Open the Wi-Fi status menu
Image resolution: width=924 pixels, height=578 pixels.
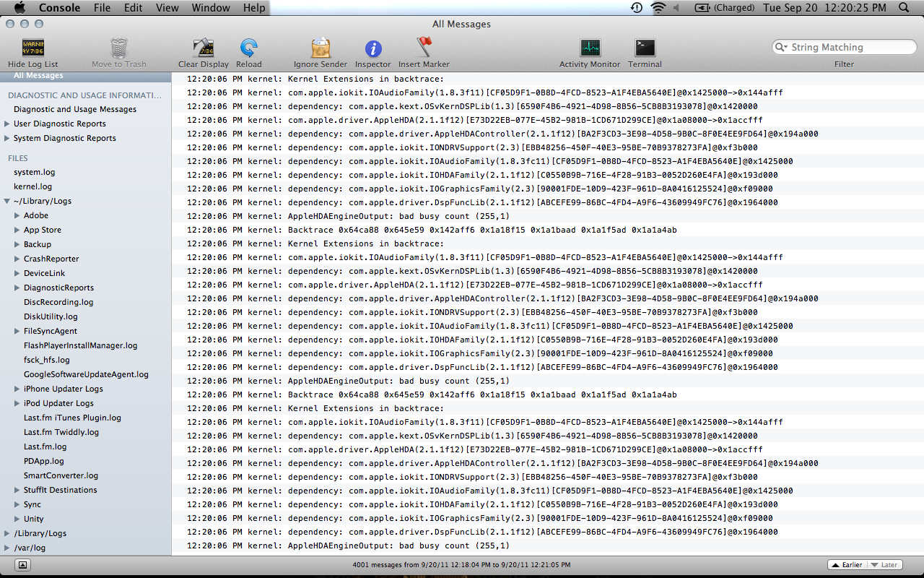click(x=658, y=8)
